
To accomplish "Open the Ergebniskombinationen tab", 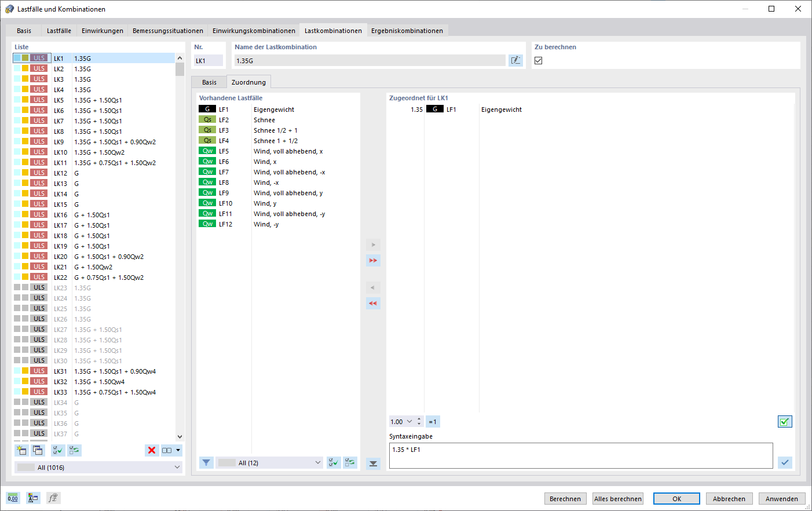I will coord(407,31).
